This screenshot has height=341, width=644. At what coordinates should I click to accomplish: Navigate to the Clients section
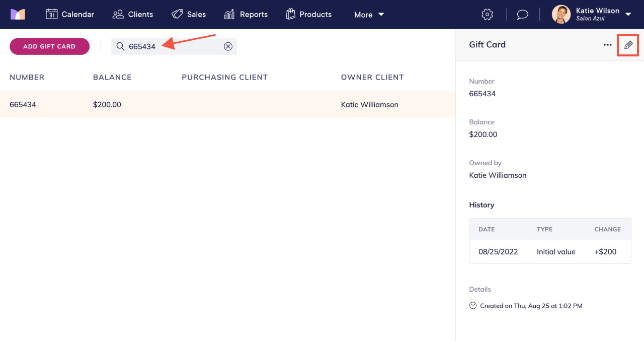132,14
